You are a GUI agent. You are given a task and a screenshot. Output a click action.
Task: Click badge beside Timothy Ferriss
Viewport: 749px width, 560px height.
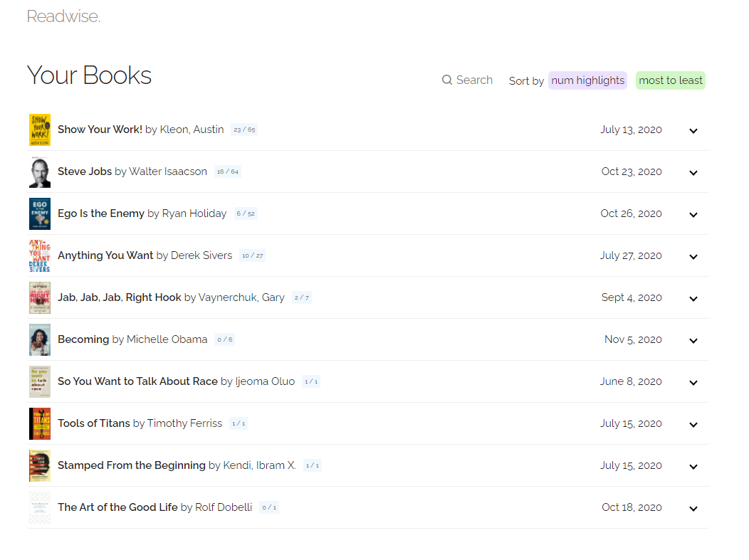pyautogui.click(x=239, y=424)
